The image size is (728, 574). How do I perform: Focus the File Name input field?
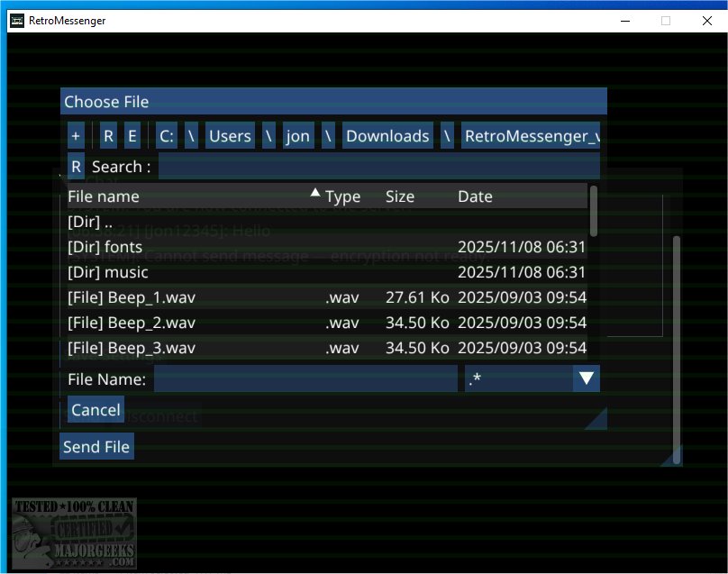pos(305,378)
